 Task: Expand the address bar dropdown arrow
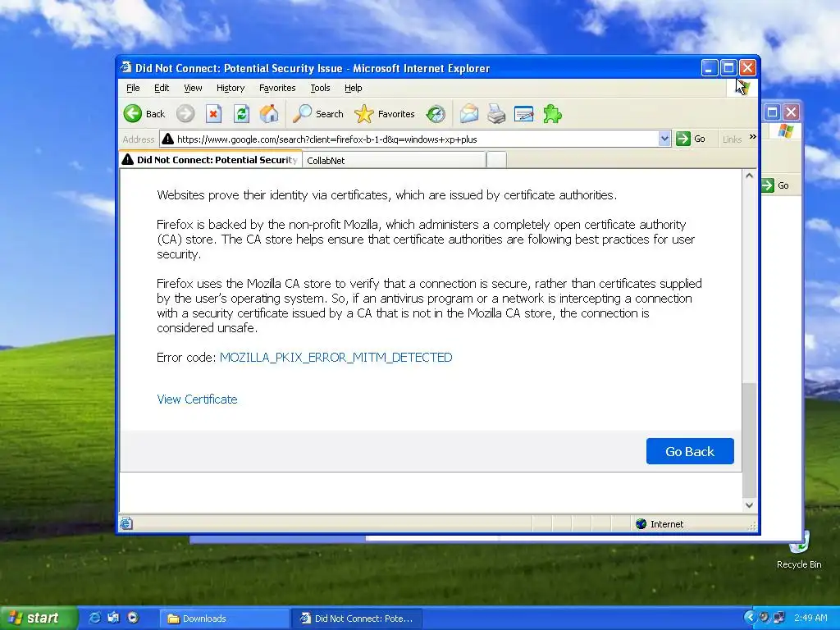(x=664, y=139)
